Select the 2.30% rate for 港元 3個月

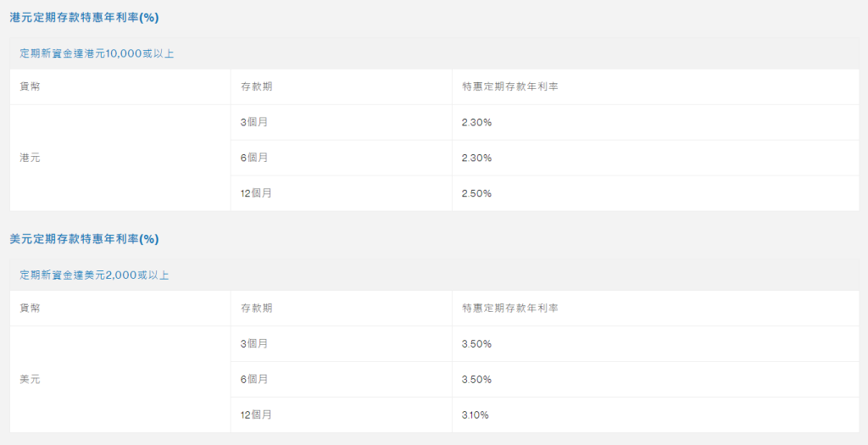pyautogui.click(x=476, y=122)
